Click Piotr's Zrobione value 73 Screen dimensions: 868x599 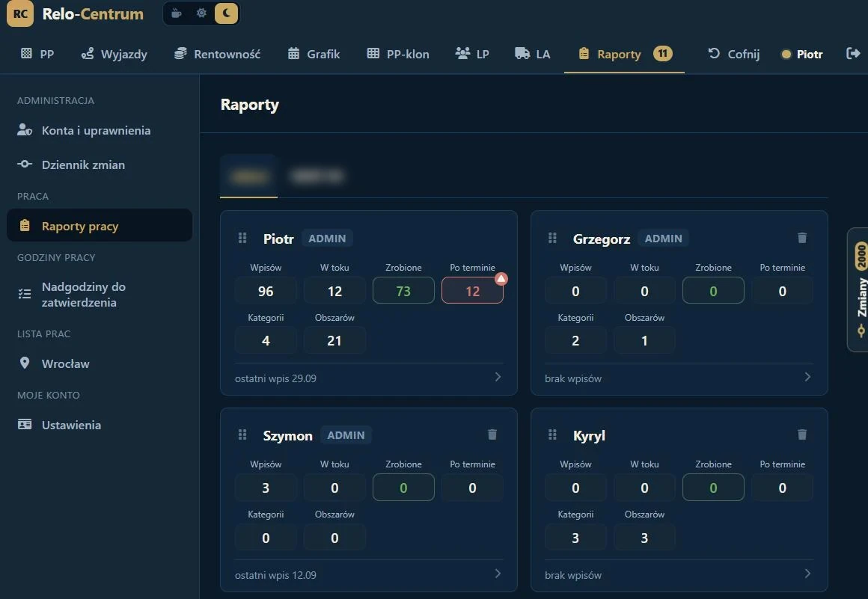coord(403,291)
